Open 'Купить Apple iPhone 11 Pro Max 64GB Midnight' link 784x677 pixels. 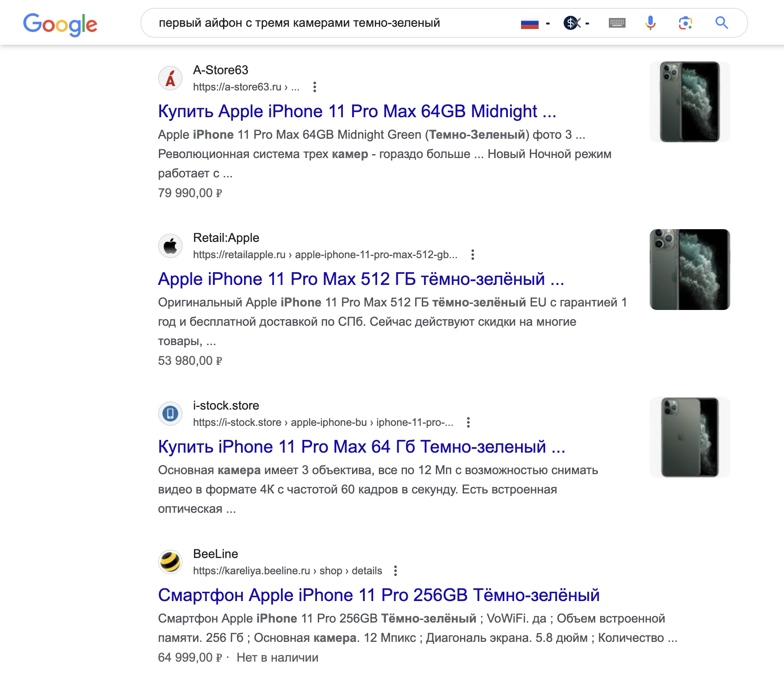click(x=357, y=112)
